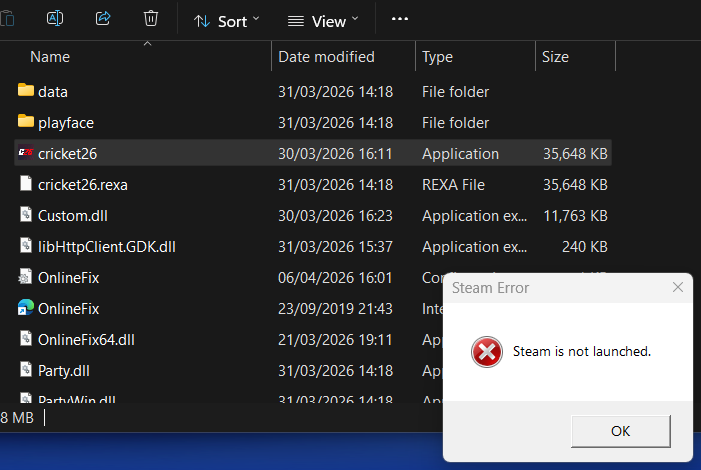Click the cricket26.rexa file name
The image size is (701, 470).
pos(83,185)
